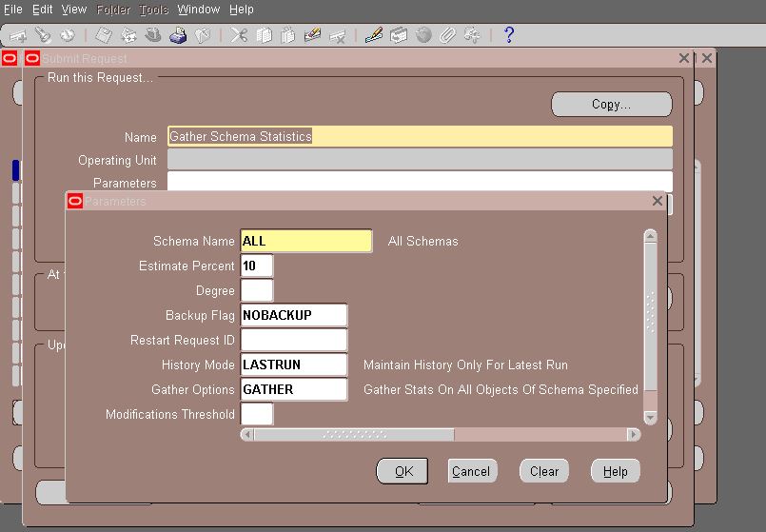Click 'Gather Stats On All Objects' description
The width and height of the screenshot is (766, 532).
click(501, 390)
